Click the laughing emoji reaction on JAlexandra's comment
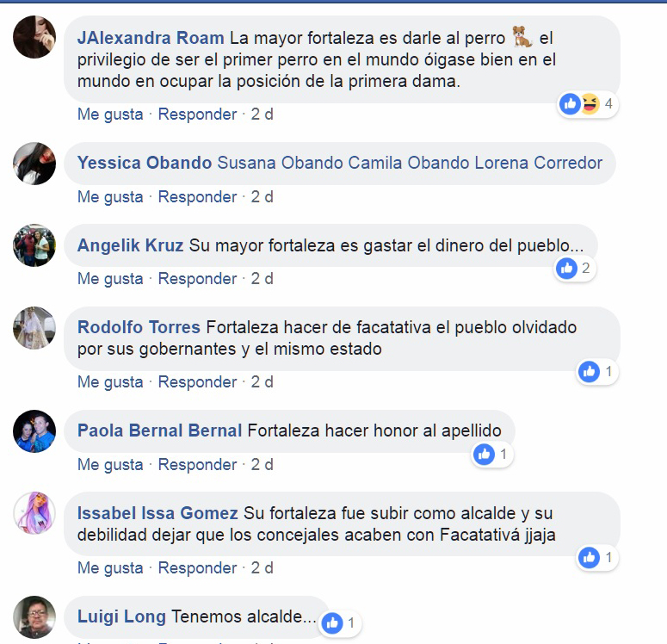 click(590, 103)
